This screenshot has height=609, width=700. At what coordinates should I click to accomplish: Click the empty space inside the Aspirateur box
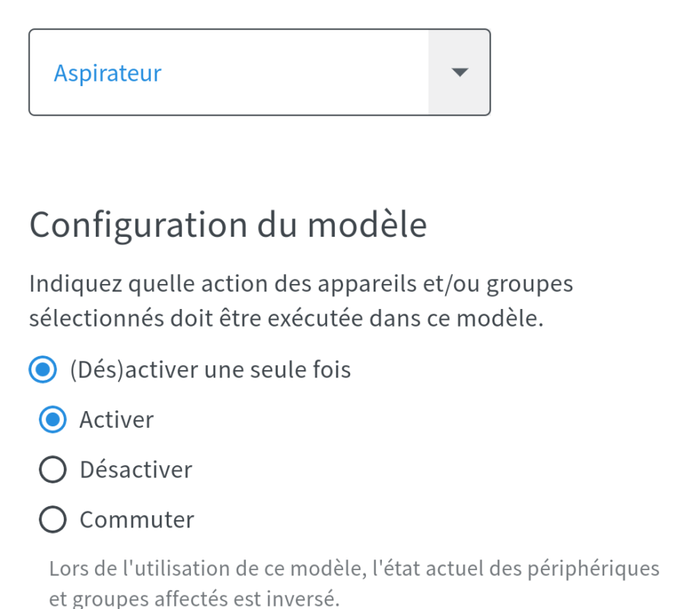[304, 73]
